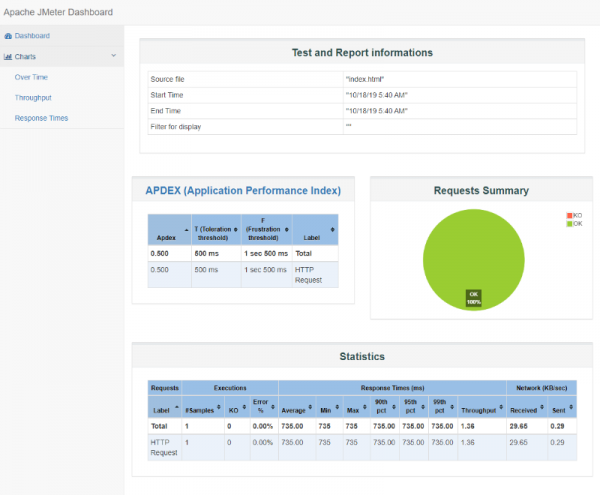This screenshot has width=600, height=495.
Task: Click sort arrows on Throughput column header
Action: point(500,408)
